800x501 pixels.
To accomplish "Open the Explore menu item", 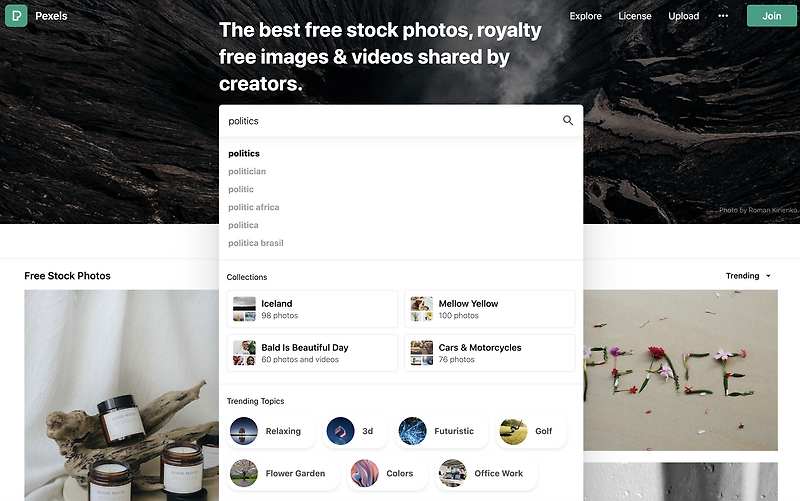I will [x=585, y=16].
